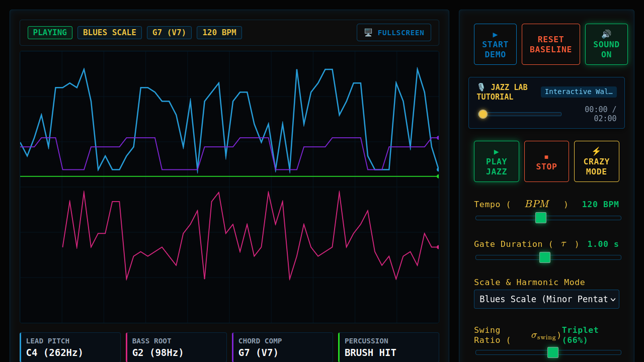Screen dimensions: 644x362
Task: Click the monitor icon in Fullscreen button
Action: (x=368, y=33)
